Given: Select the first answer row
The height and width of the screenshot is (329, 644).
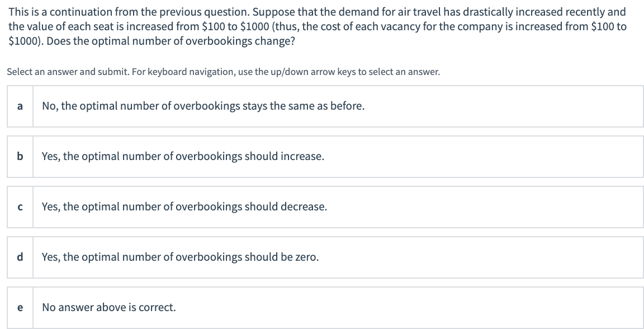Looking at the screenshot, I should 321,106.
